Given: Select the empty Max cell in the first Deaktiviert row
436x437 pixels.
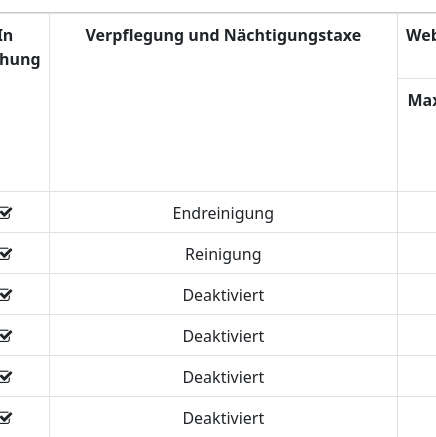Looking at the screenshot, I should 417,294.
